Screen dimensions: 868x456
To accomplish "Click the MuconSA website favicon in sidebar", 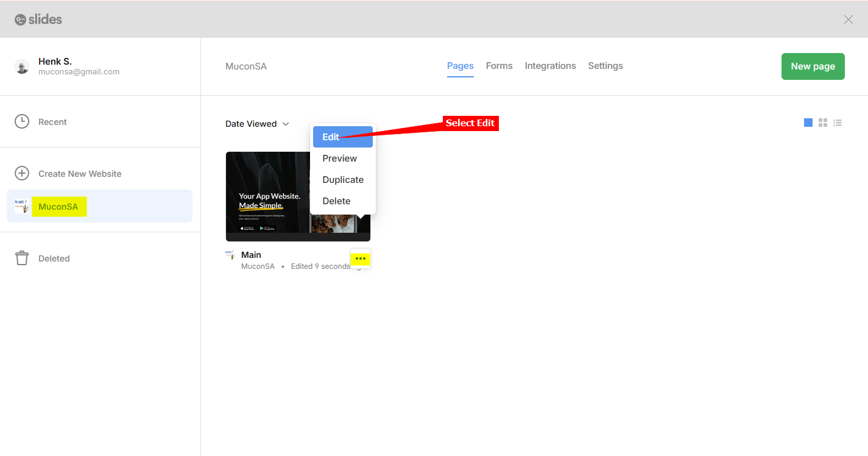I will 22,206.
